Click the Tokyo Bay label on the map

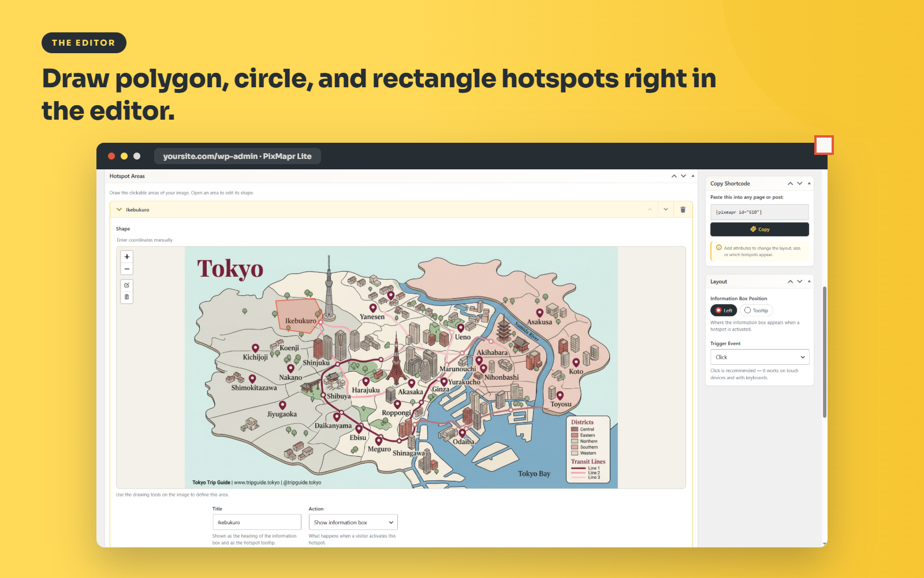[x=534, y=473]
